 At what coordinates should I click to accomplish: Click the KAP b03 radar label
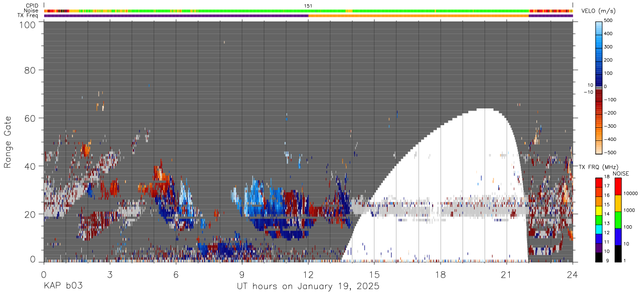coord(62,287)
